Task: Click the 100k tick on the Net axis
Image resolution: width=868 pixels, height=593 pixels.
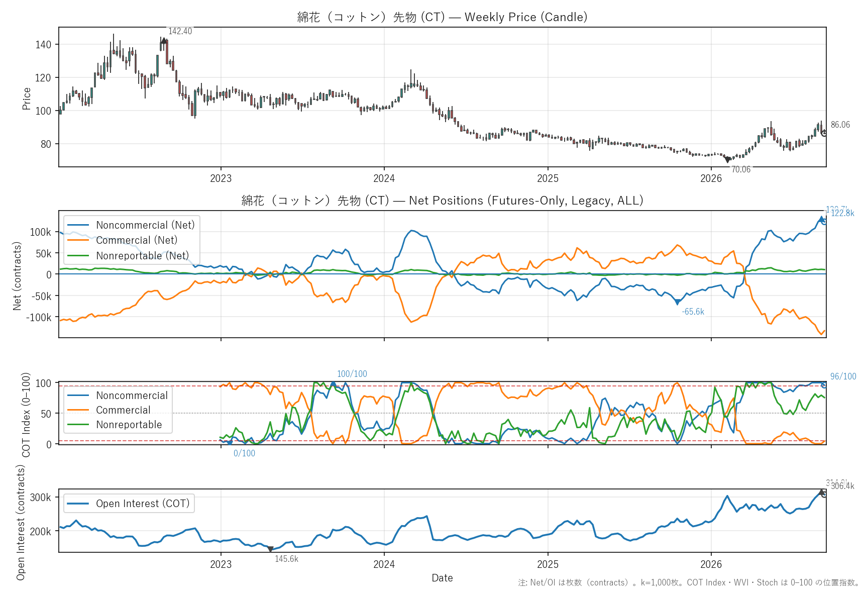Action: (41, 232)
